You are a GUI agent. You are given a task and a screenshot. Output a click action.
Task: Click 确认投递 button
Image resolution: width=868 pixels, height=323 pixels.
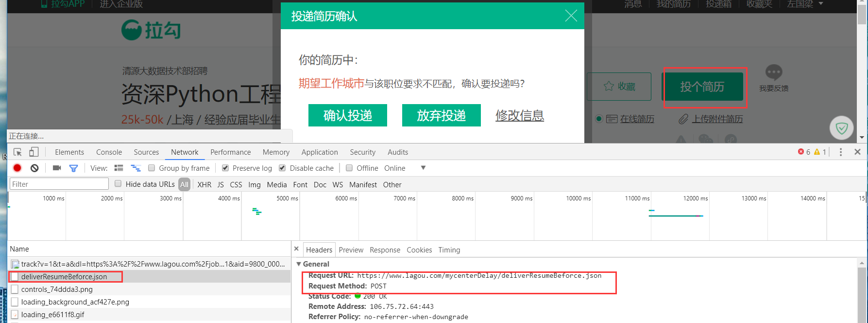[x=348, y=115]
